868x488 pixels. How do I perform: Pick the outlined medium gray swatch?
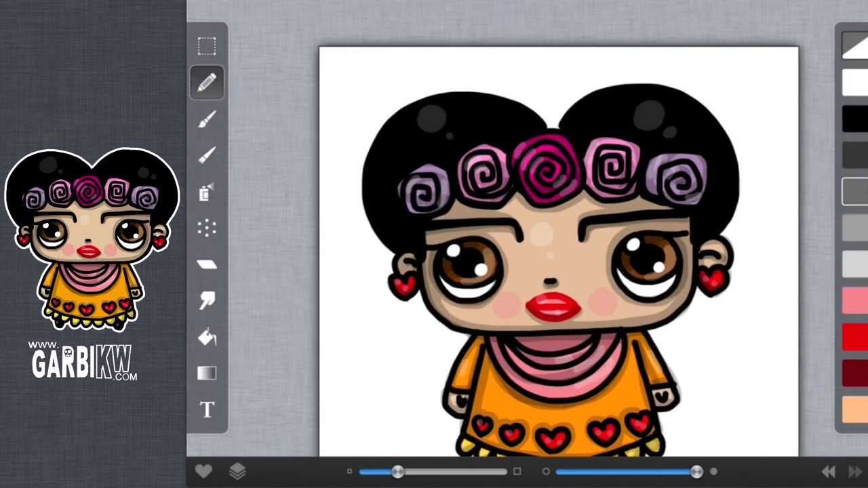tap(855, 192)
